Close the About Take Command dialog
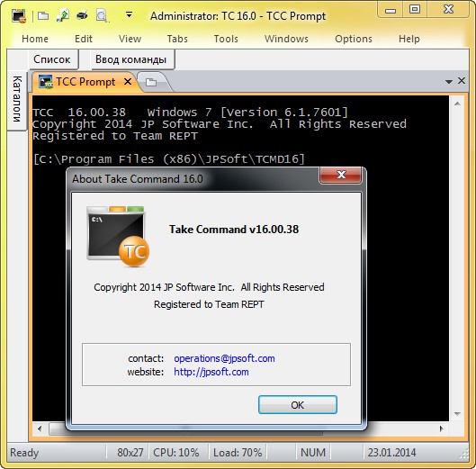 (x=341, y=175)
